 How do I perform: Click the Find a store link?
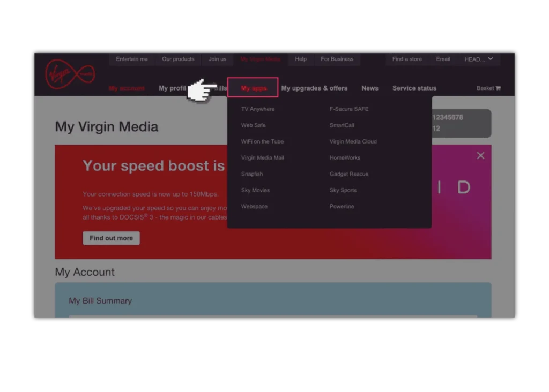[407, 59]
